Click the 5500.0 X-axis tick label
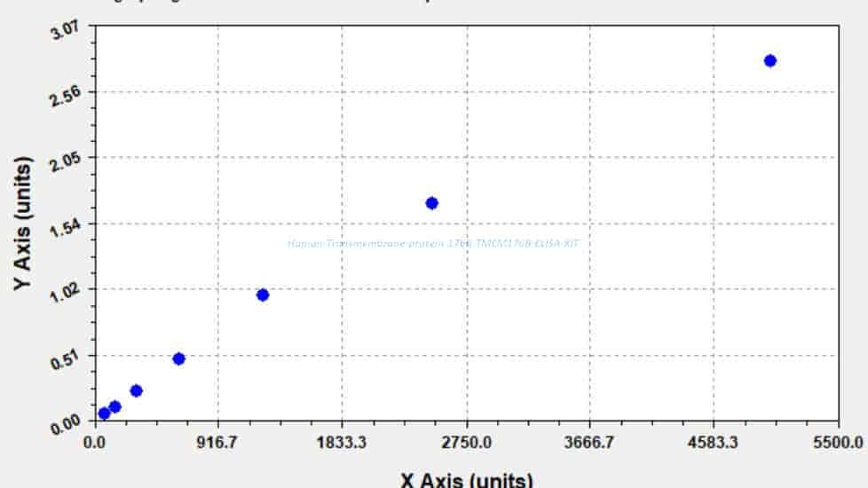 [838, 443]
